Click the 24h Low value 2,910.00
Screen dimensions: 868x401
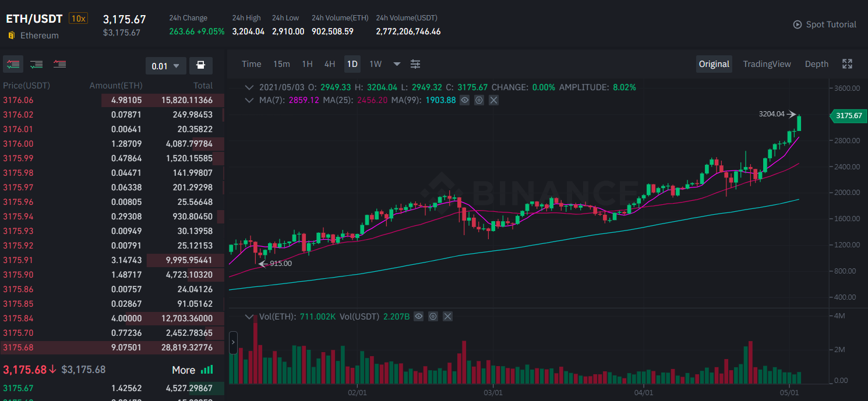[288, 31]
